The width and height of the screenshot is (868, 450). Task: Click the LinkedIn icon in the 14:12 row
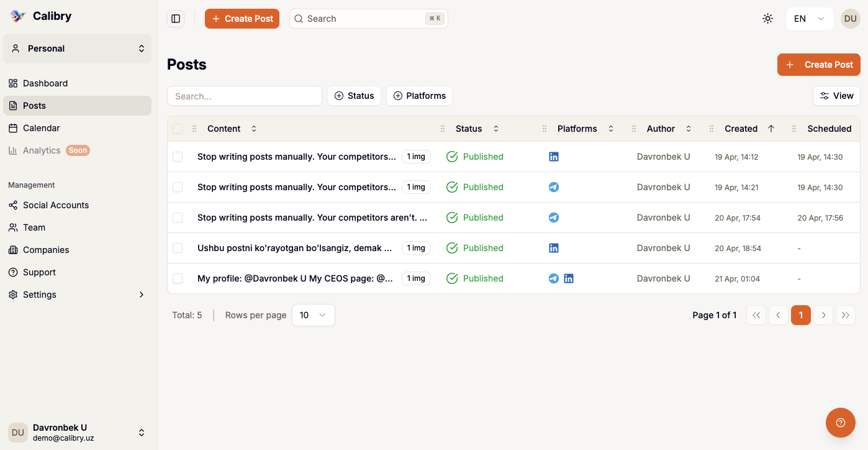[554, 157]
